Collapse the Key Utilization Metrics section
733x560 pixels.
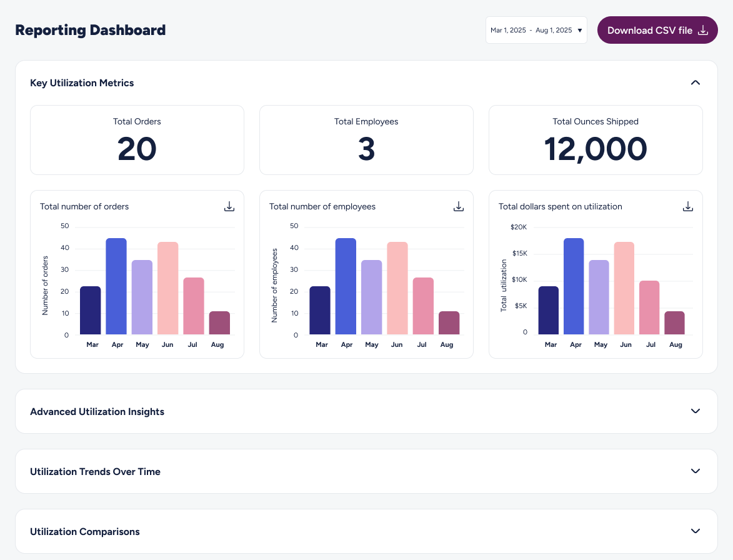pos(695,82)
